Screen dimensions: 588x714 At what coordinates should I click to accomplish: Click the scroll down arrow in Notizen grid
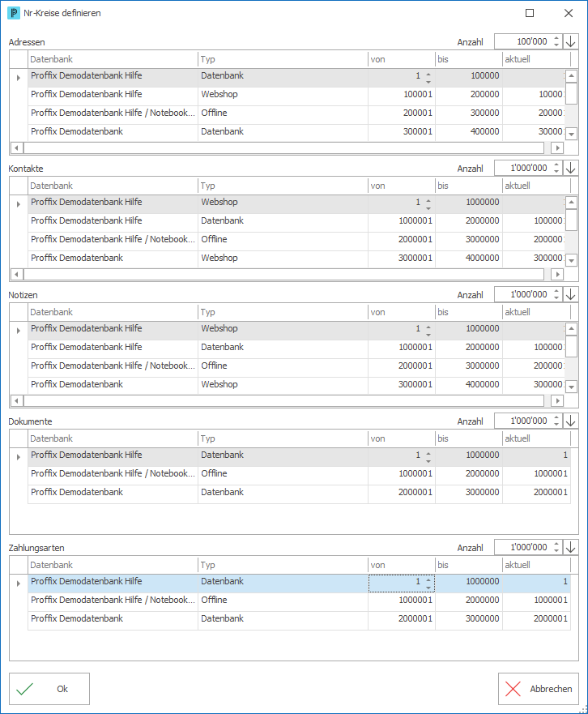pos(572,387)
